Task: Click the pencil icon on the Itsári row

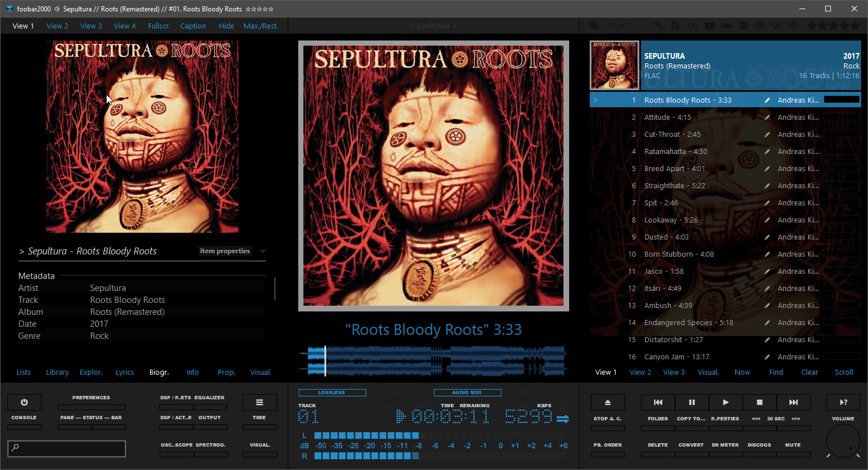Action: tap(767, 289)
